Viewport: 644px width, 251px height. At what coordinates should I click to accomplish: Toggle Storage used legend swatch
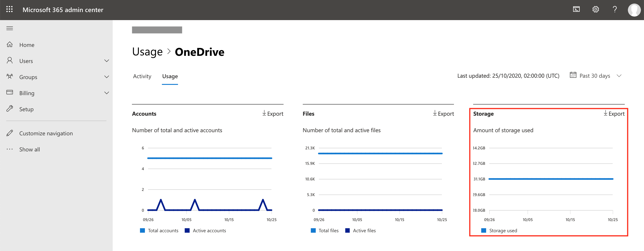(x=483, y=230)
